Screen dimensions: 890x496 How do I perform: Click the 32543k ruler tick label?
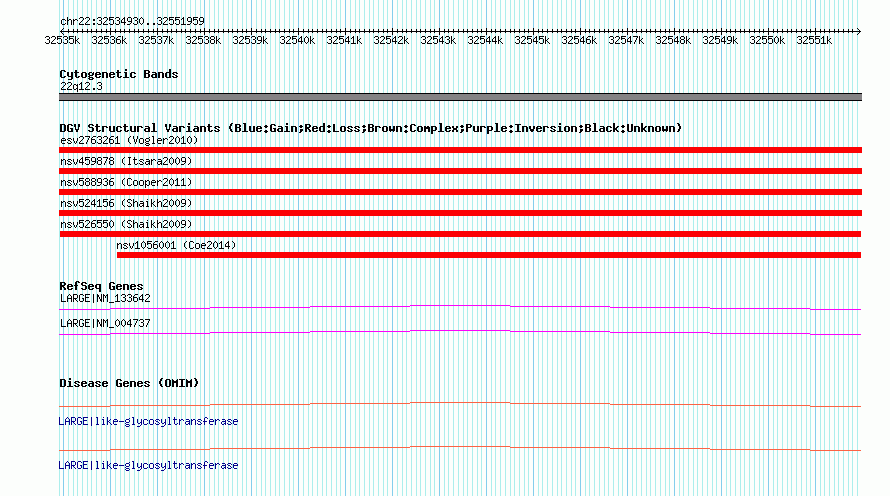coord(438,40)
